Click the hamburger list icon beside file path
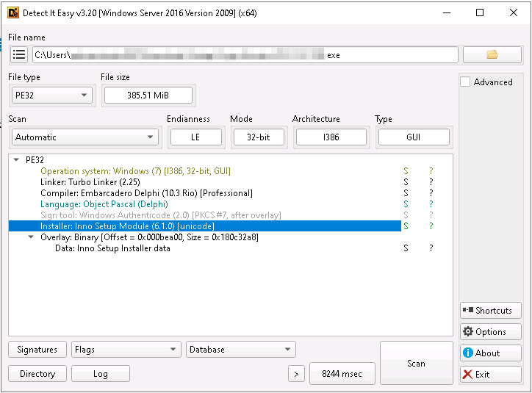The height and width of the screenshot is (393, 532). tap(19, 55)
